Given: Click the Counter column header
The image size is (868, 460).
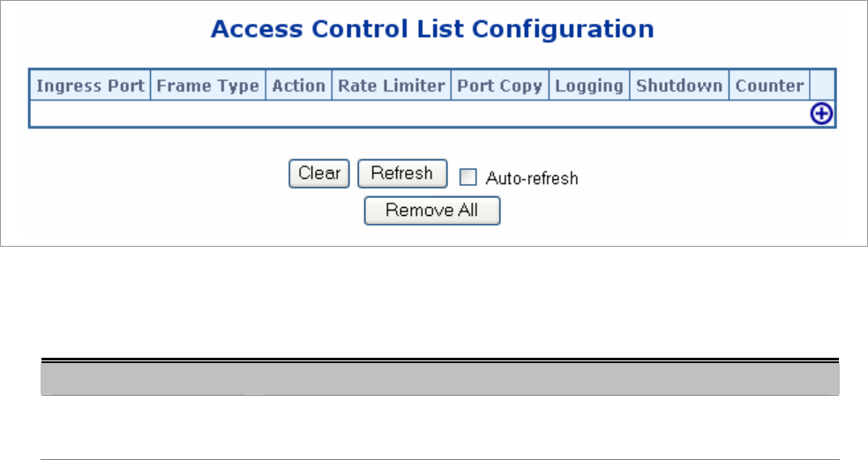Looking at the screenshot, I should [x=769, y=85].
